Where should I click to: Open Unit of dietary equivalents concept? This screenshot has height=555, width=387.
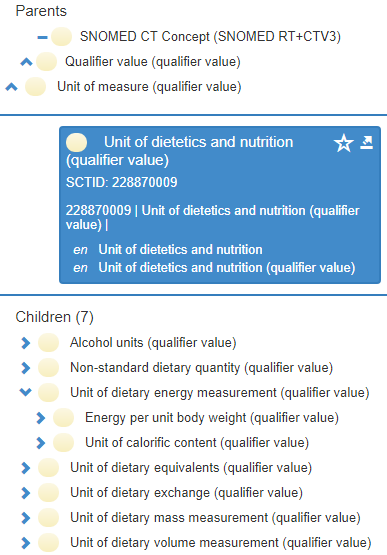pyautogui.click(x=191, y=468)
